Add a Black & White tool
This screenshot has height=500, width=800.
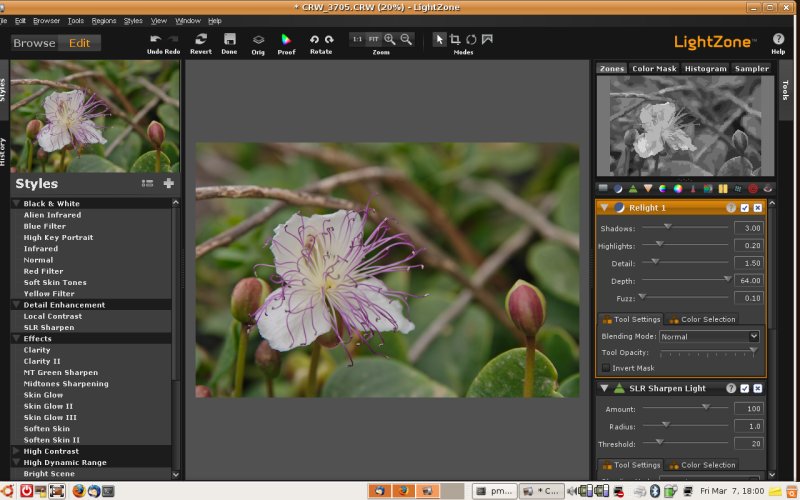708,188
